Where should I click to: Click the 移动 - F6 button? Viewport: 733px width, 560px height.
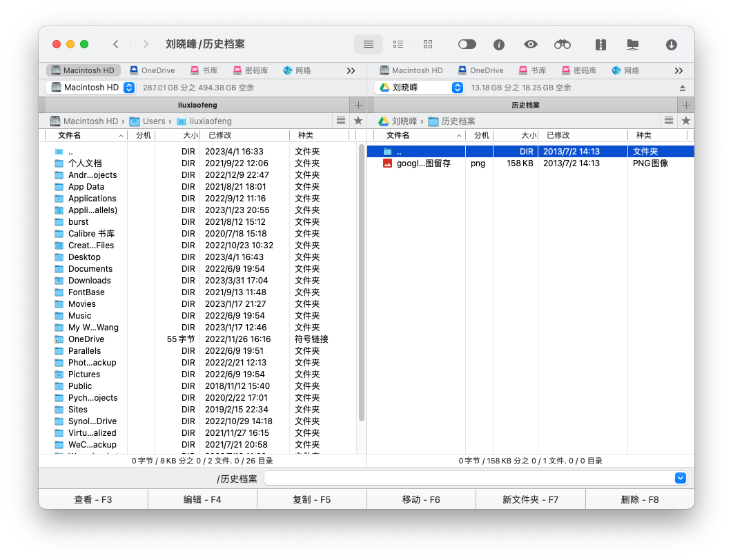421,500
